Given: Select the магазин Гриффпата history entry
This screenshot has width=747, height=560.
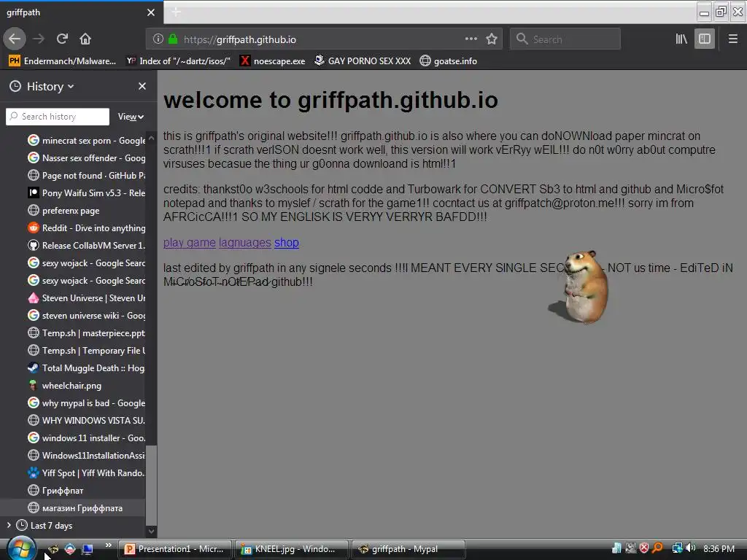Looking at the screenshot, I should point(73,508).
